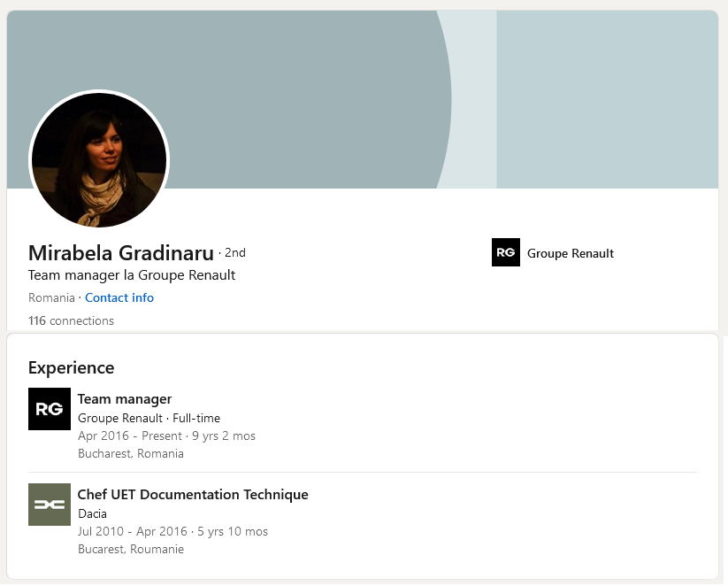Image resolution: width=728 pixels, height=586 pixels.
Task: Click the Experience section heading
Action: pyautogui.click(x=71, y=367)
